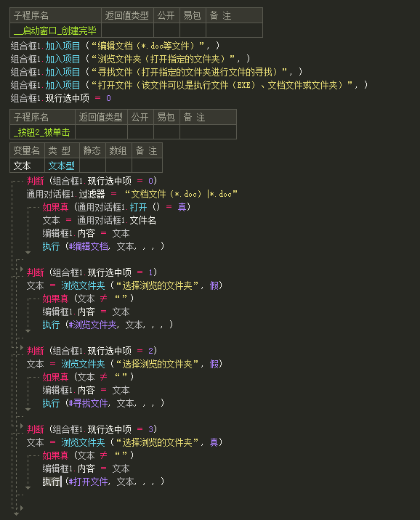This screenshot has width=420, height=520.
Task: Click 如果真 (文本 ≠ "") under 判断 = 3
Action: click(x=88, y=455)
